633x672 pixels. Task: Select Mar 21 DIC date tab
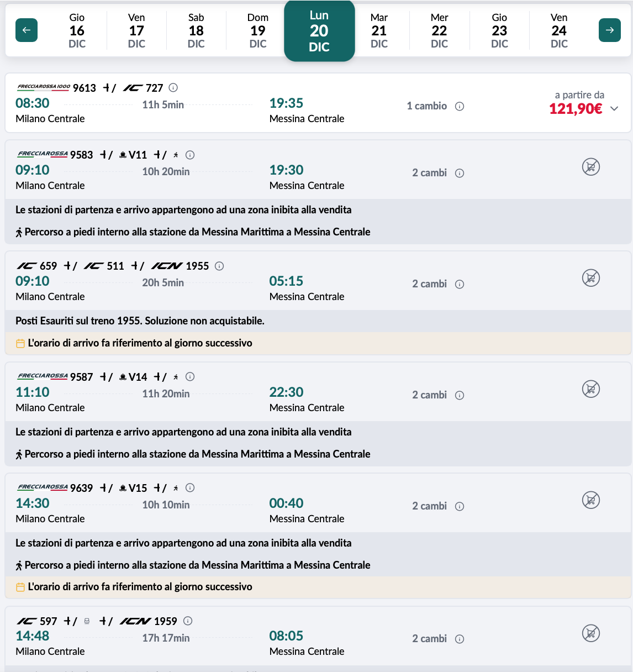click(x=379, y=30)
